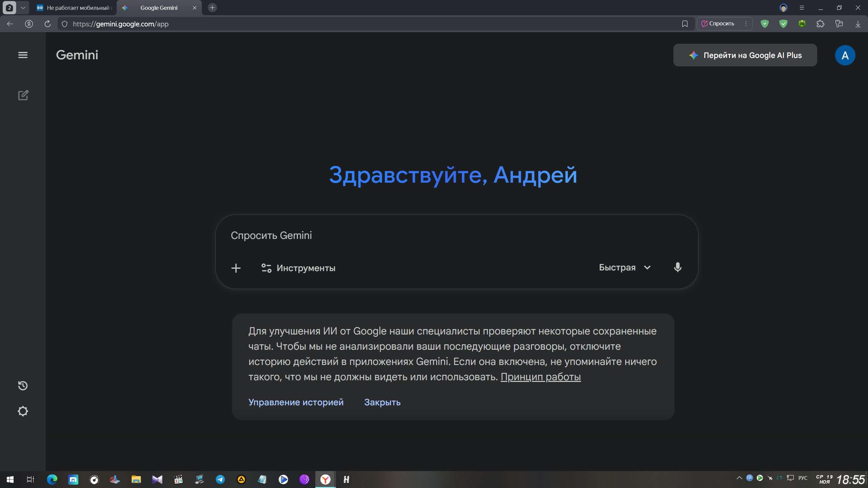
Task: Bookmark page using address bar bookmark icon
Action: click(685, 24)
